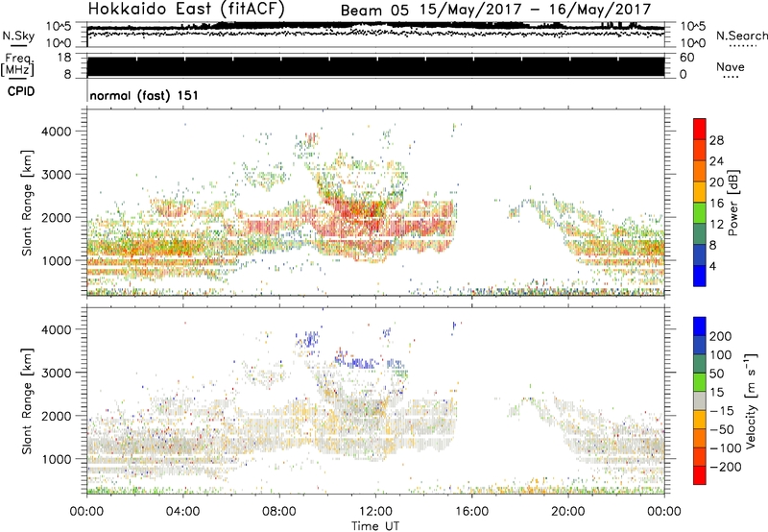The height and width of the screenshot is (532, 768).
Task: Click the "Beam 05" label
Action: [374, 10]
